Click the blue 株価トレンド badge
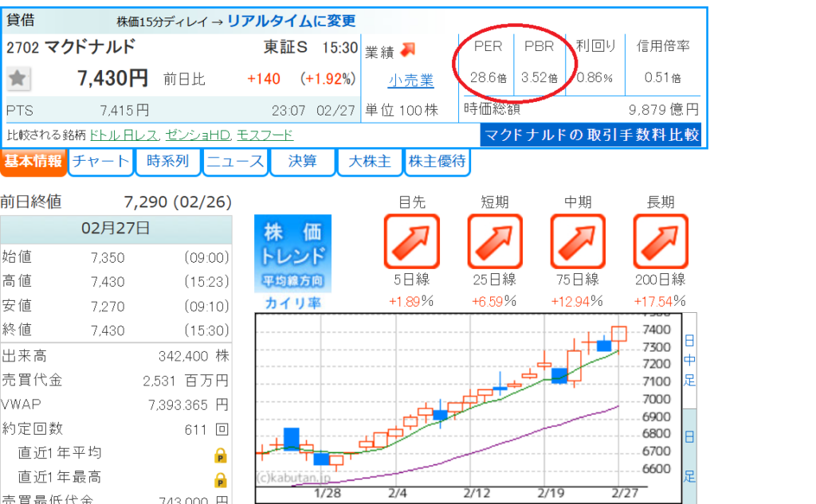816x504 pixels. (x=292, y=253)
